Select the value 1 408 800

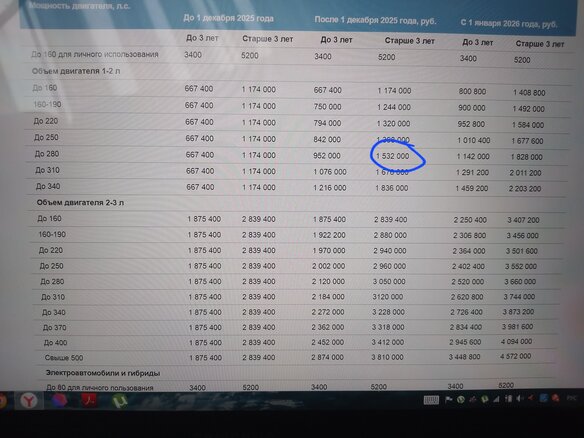click(529, 92)
